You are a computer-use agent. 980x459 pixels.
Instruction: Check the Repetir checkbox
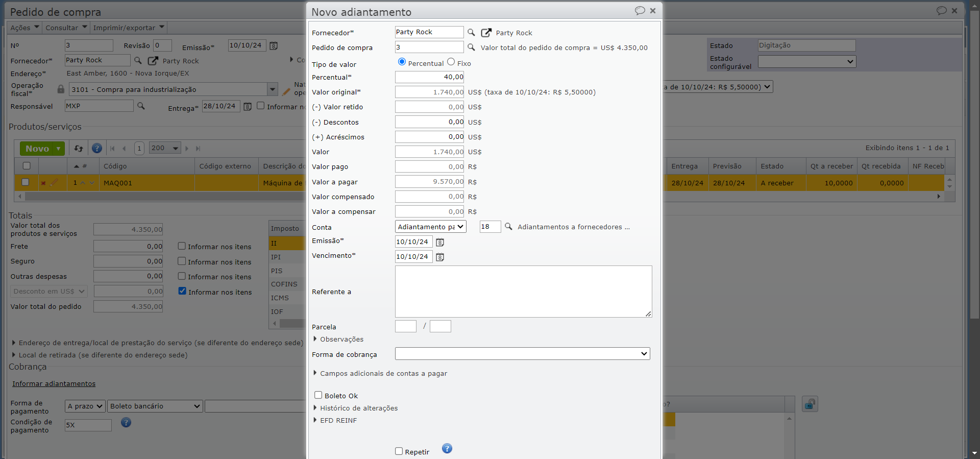pos(399,451)
